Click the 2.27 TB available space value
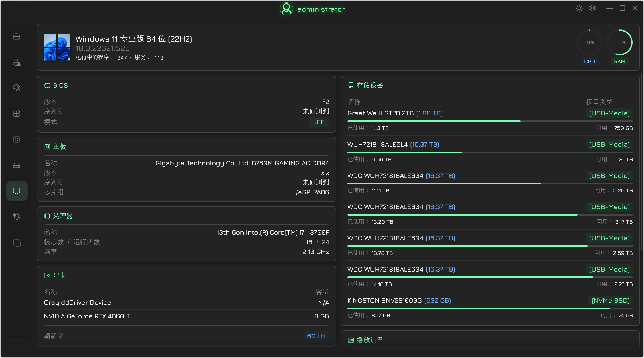Screen dimensions: 644x358 (x=623, y=284)
